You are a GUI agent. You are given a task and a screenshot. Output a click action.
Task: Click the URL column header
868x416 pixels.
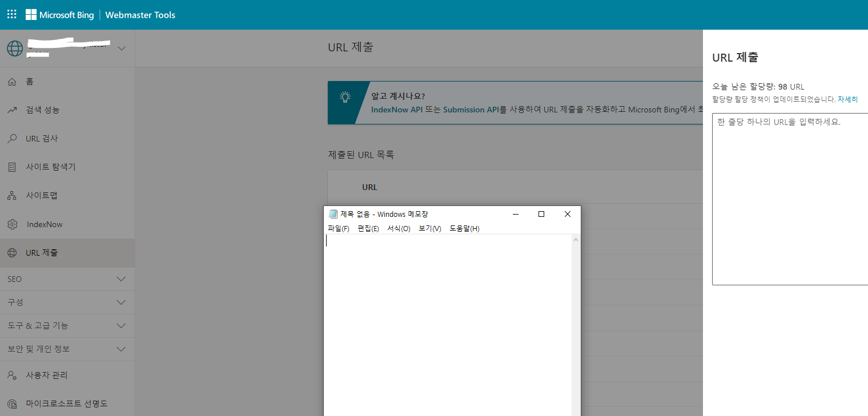369,187
